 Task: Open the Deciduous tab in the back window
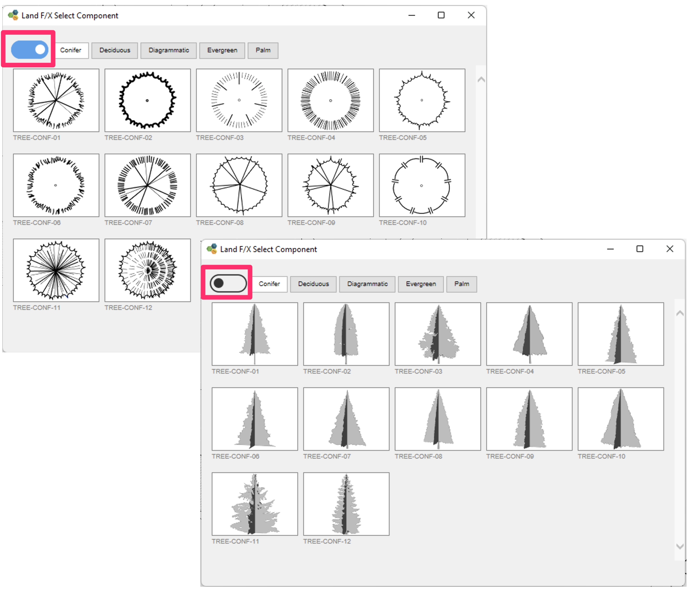pos(115,50)
